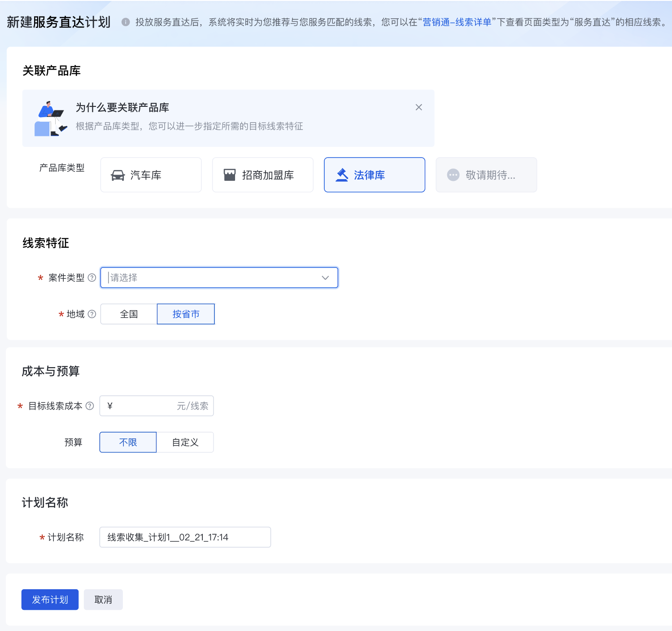Viewport: 672px width, 631px height.
Task: Open help tooltip next to 地域
Action: pyautogui.click(x=92, y=314)
